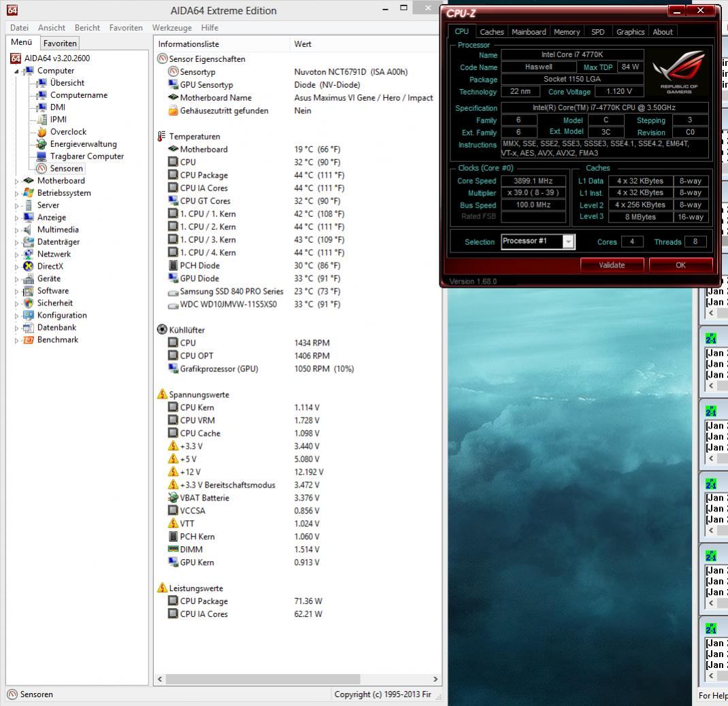
Task: Click the Multimedia speaker icon
Action: tap(29, 230)
